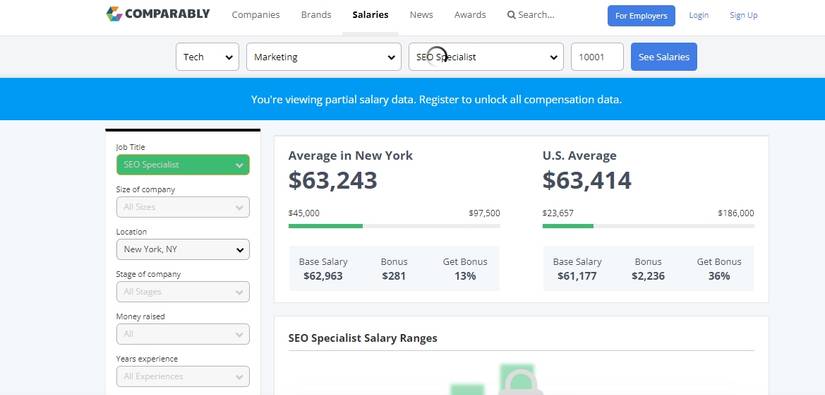Open the Stage of company dropdown
Image resolution: width=825 pixels, height=395 pixels.
pyautogui.click(x=183, y=292)
